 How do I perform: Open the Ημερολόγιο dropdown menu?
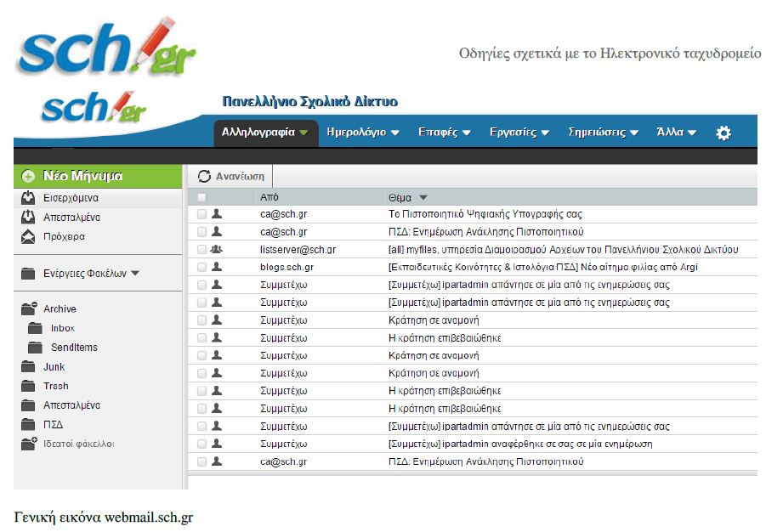pos(362,133)
